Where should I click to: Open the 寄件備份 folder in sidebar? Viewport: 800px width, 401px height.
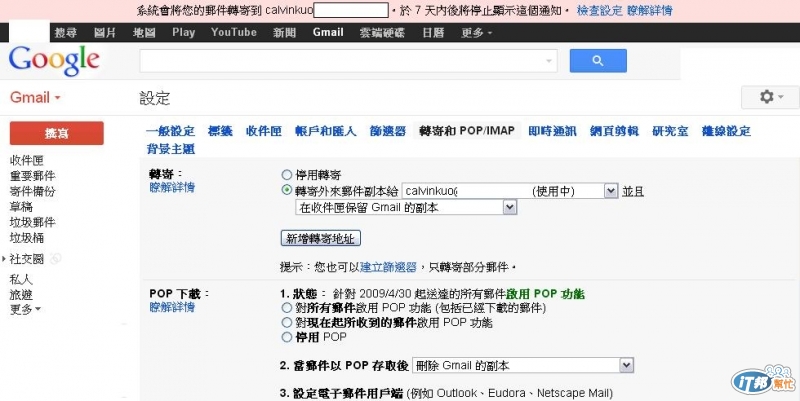(32, 191)
